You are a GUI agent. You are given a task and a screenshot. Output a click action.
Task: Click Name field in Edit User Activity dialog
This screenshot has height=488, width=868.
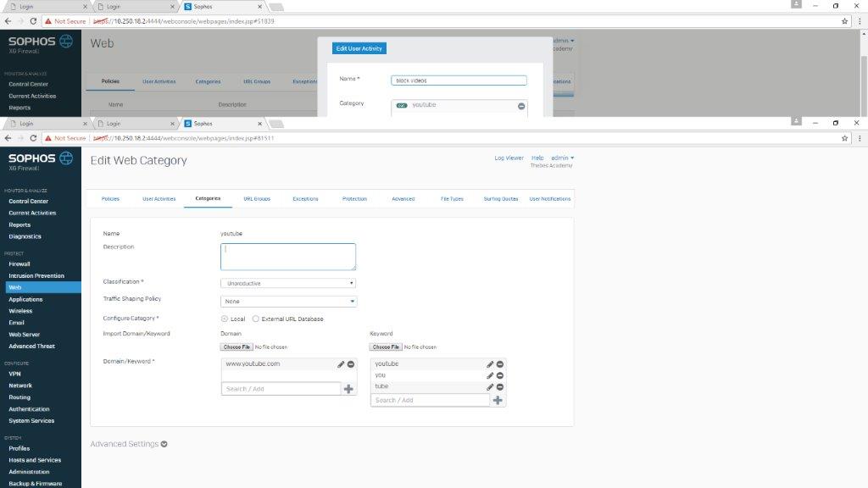click(459, 80)
